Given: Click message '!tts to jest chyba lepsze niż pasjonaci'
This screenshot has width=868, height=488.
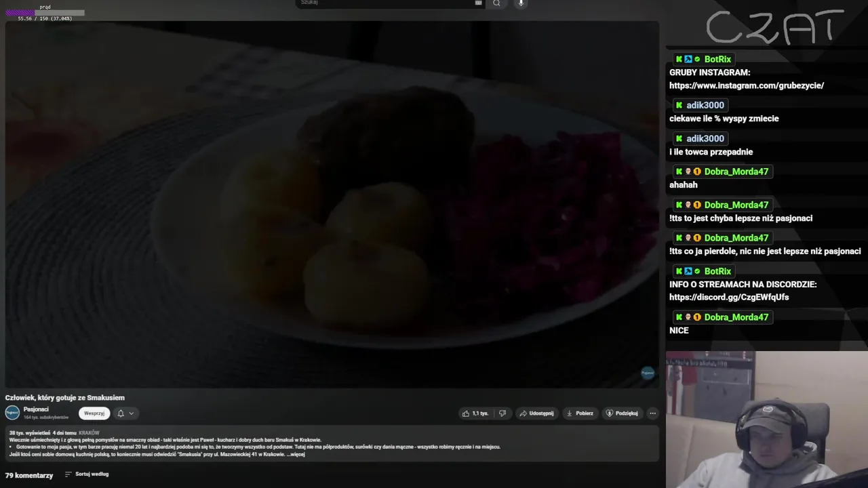Looking at the screenshot, I should (x=741, y=218).
